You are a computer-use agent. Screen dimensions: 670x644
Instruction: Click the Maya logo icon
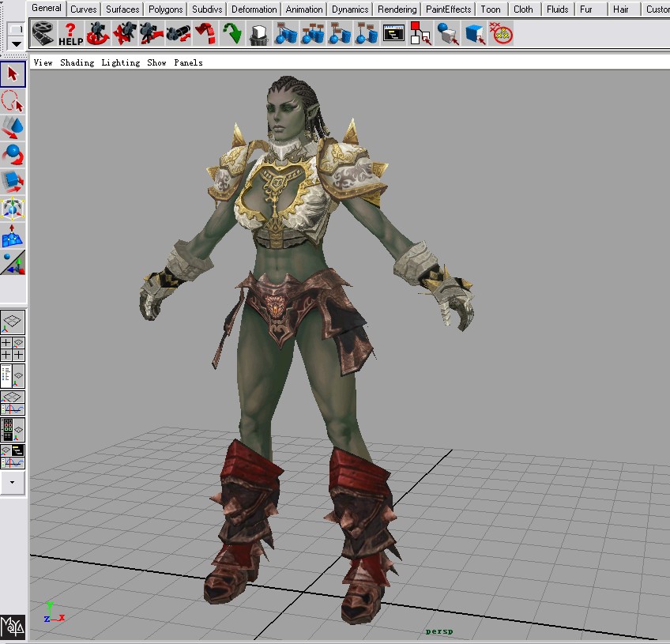click(13, 627)
